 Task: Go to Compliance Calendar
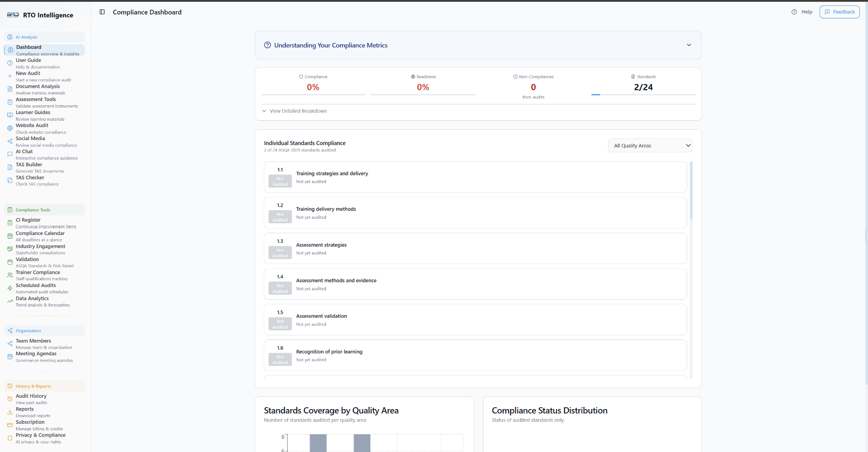(44, 236)
